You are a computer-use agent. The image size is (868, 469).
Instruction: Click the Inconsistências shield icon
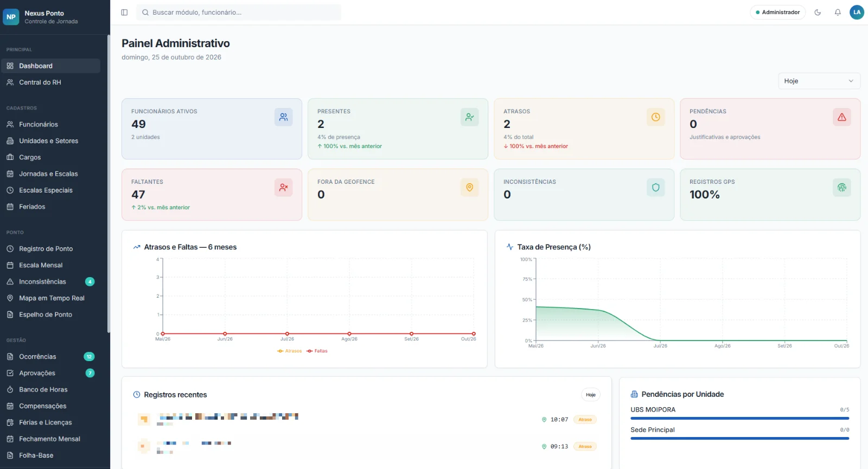(656, 188)
